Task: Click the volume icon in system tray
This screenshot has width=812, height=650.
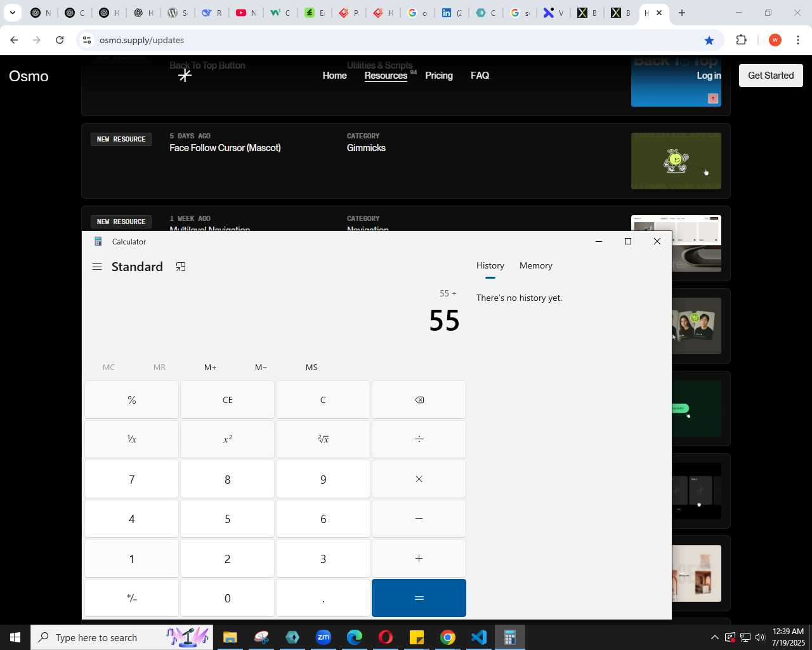Action: click(x=760, y=637)
